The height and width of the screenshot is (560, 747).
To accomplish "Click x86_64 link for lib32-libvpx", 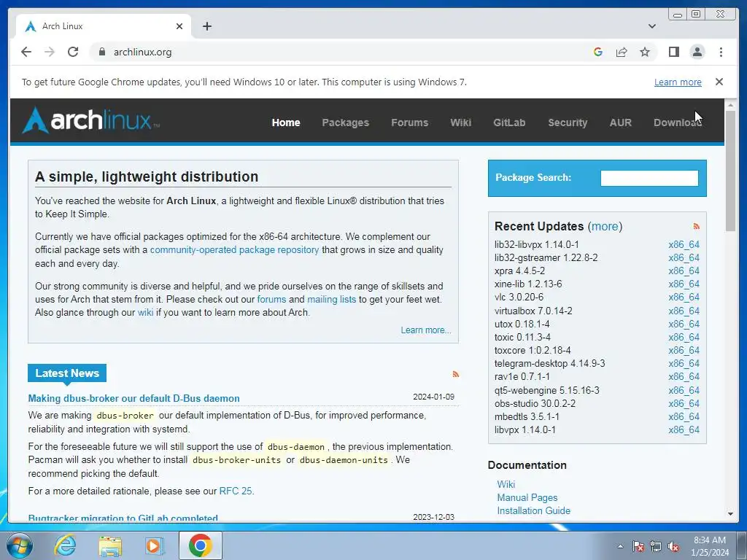I will pos(684,245).
